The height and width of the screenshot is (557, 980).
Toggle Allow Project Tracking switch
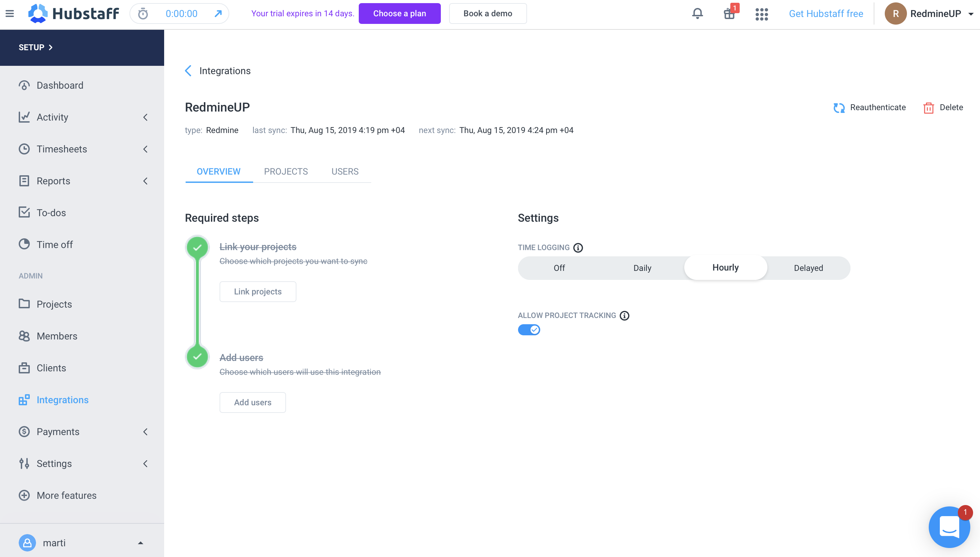[x=529, y=329]
